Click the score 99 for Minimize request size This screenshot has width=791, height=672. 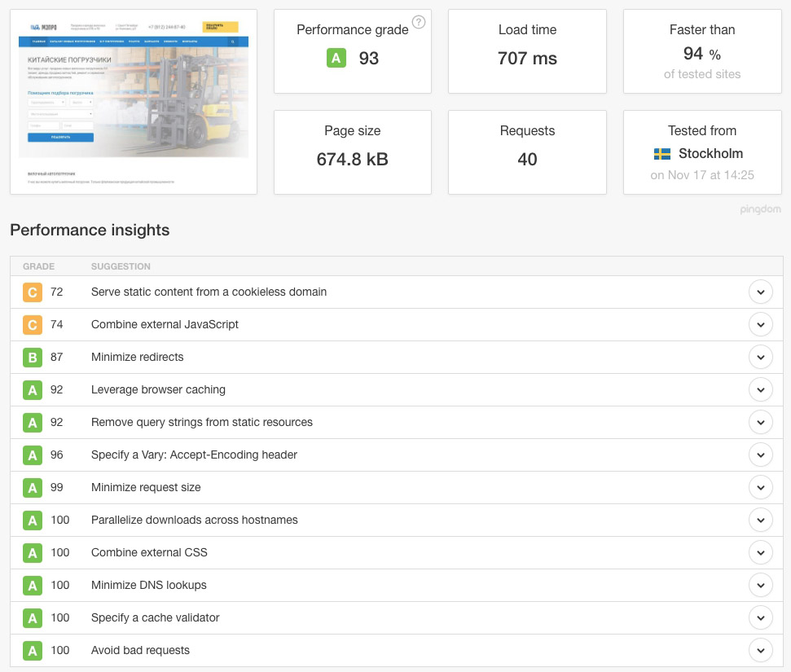[56, 488]
